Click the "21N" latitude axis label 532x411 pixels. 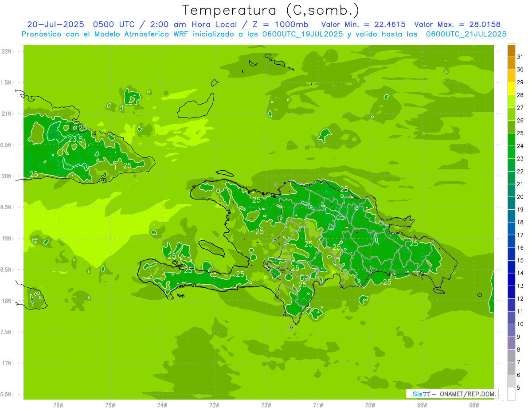[x=7, y=114]
